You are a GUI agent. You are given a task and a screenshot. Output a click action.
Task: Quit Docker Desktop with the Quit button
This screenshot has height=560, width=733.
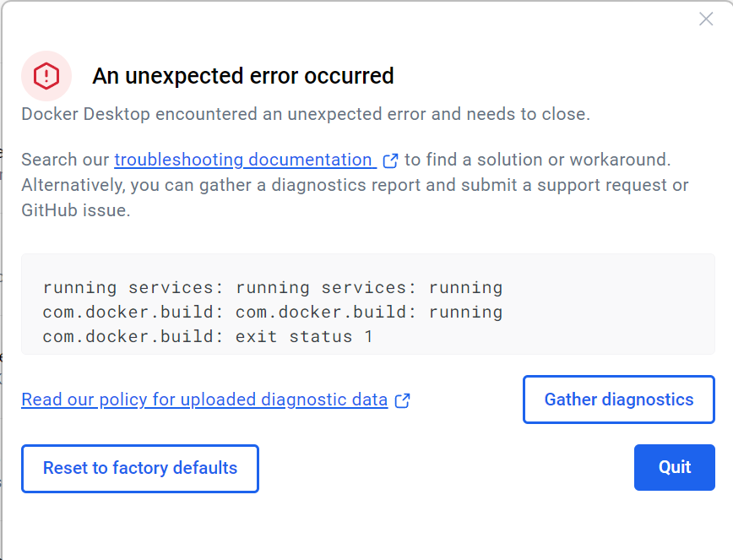(675, 468)
